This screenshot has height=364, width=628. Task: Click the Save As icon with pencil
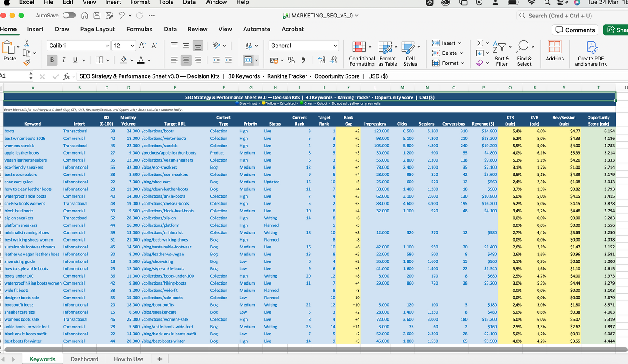point(109,15)
